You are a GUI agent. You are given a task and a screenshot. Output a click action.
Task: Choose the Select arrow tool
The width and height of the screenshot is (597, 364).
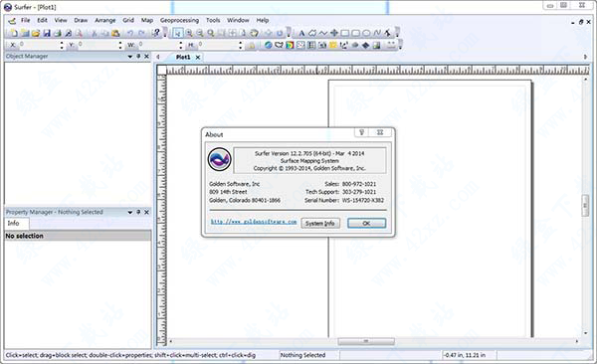177,33
